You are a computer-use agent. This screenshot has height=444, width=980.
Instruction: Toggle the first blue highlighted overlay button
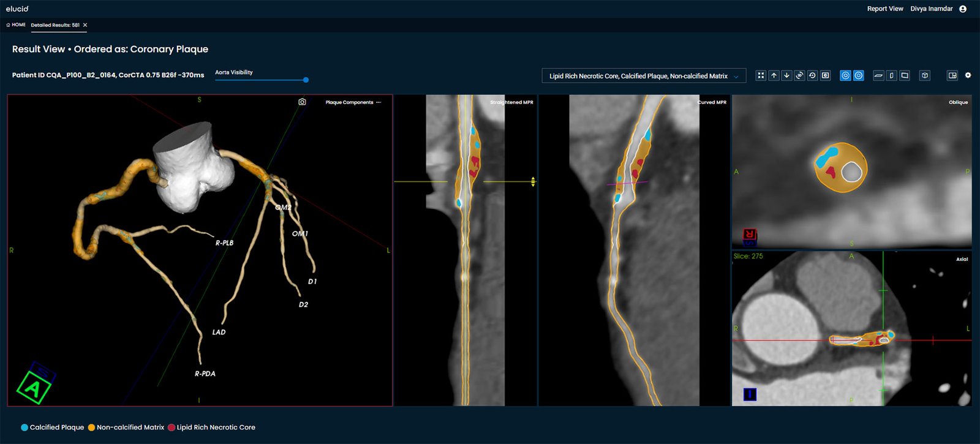point(845,75)
